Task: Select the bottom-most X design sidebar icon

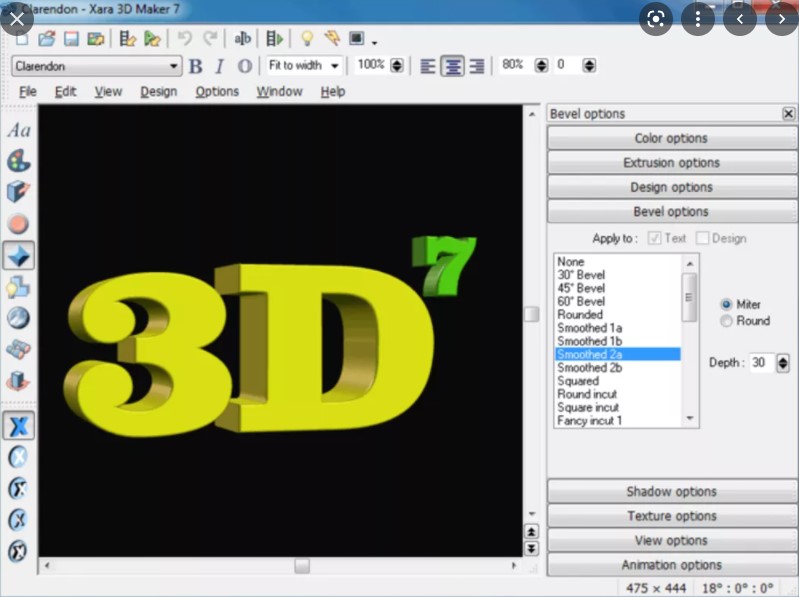Action: pyautogui.click(x=18, y=551)
